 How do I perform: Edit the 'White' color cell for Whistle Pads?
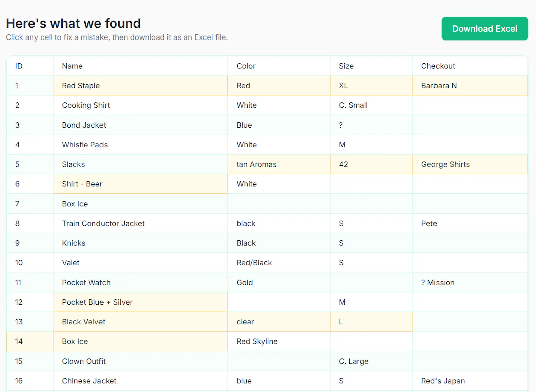(x=279, y=145)
